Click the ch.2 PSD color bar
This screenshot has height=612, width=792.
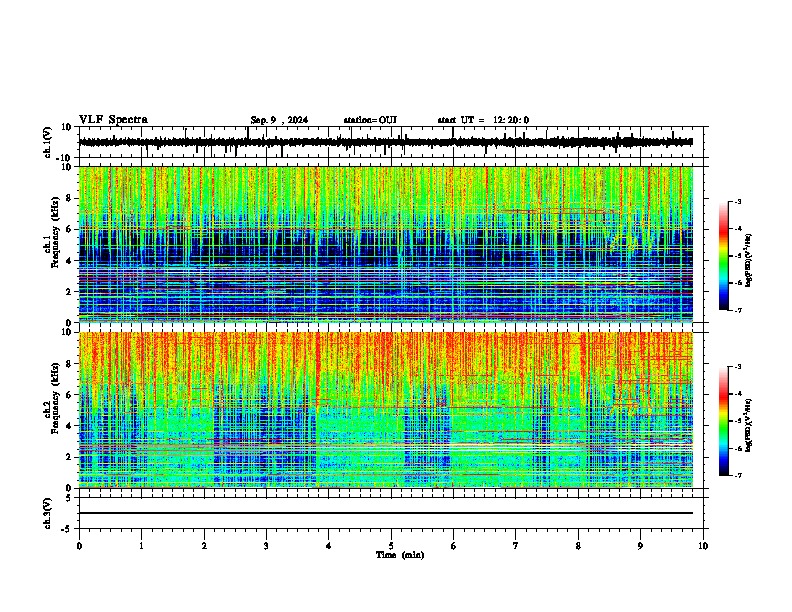(724, 421)
